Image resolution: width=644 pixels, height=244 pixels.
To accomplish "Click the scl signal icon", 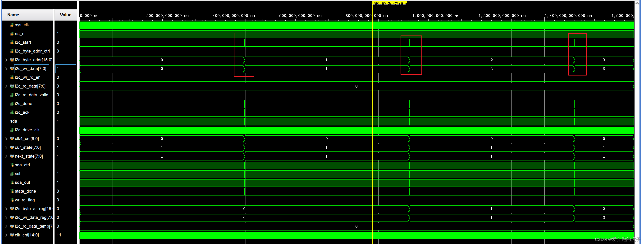I will [x=12, y=173].
